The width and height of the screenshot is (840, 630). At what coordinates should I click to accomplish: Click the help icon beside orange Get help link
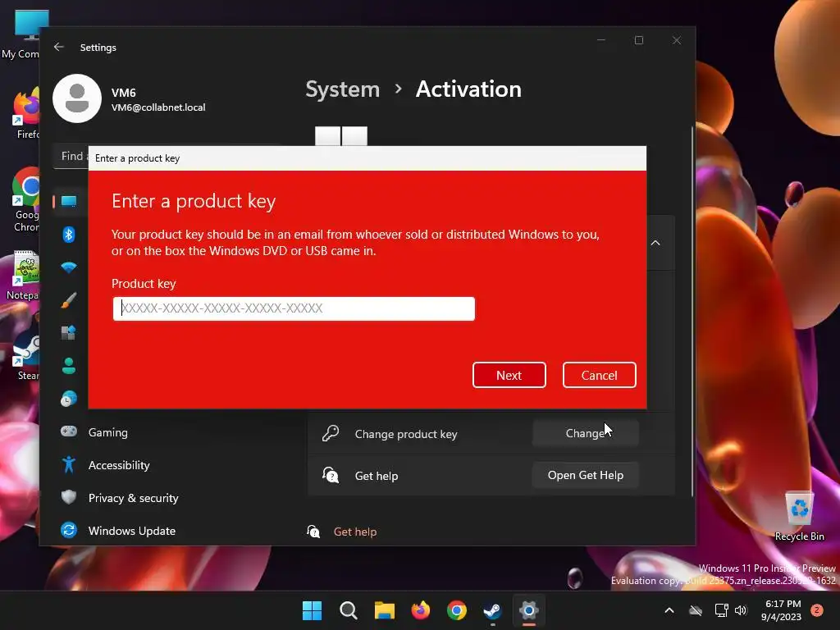point(313,532)
